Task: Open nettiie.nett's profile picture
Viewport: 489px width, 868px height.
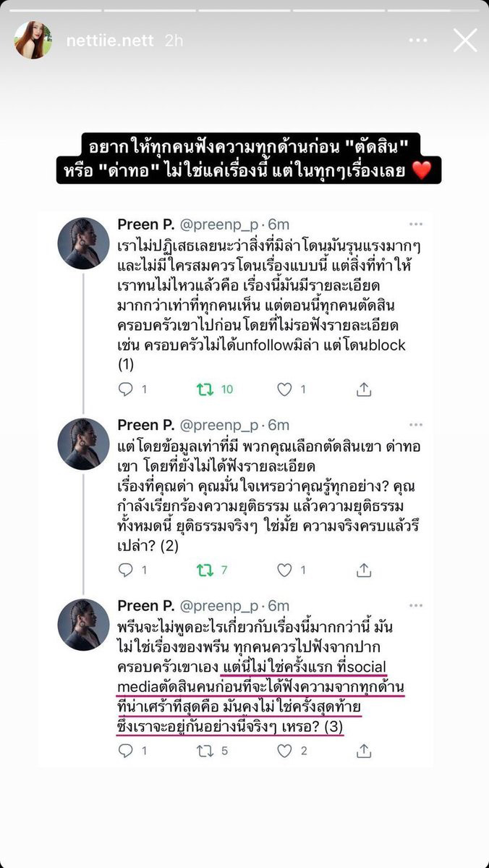Action: click(35, 41)
